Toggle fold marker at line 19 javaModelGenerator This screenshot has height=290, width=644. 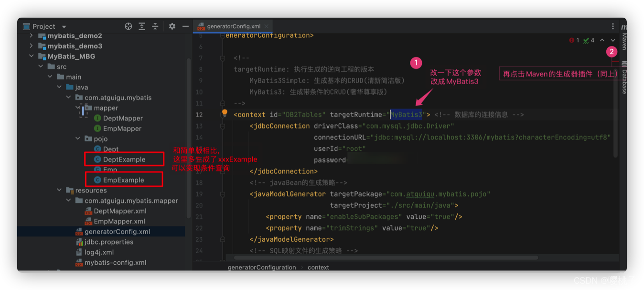[223, 194]
